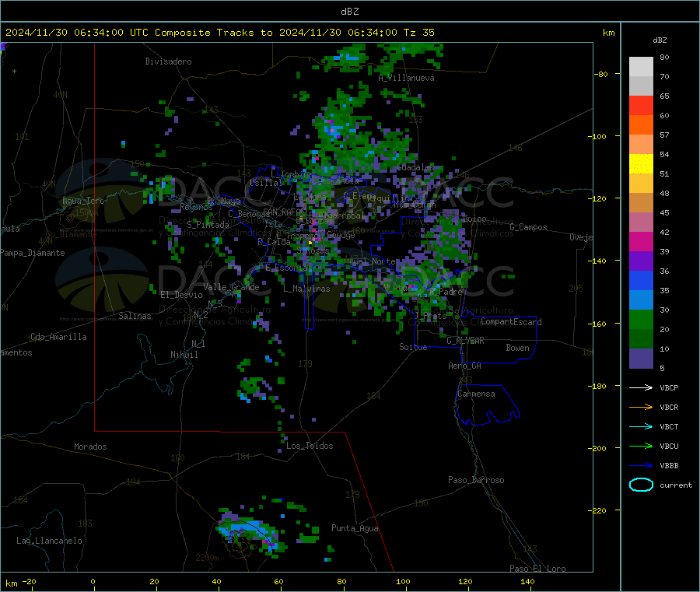700x592 pixels.
Task: Click the white VBCP arrow legend icon
Action: [641, 387]
